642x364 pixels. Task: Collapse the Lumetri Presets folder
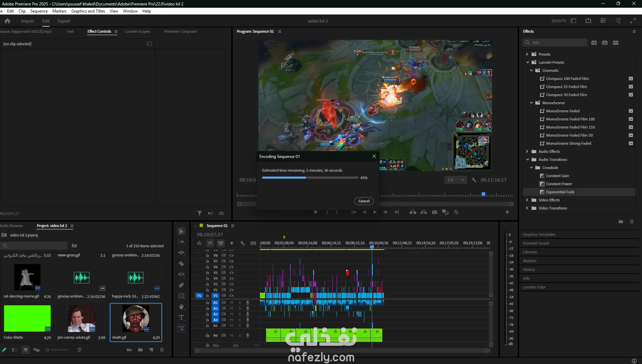point(528,62)
